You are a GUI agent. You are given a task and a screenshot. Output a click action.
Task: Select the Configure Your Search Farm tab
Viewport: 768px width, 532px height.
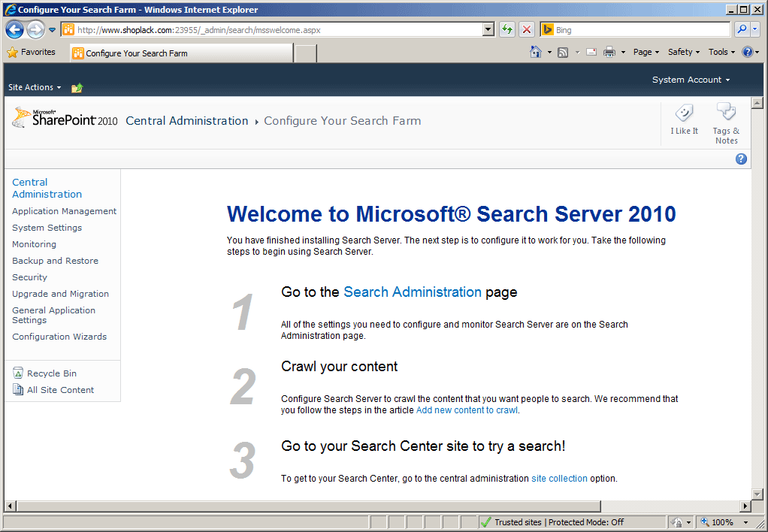[x=182, y=53]
